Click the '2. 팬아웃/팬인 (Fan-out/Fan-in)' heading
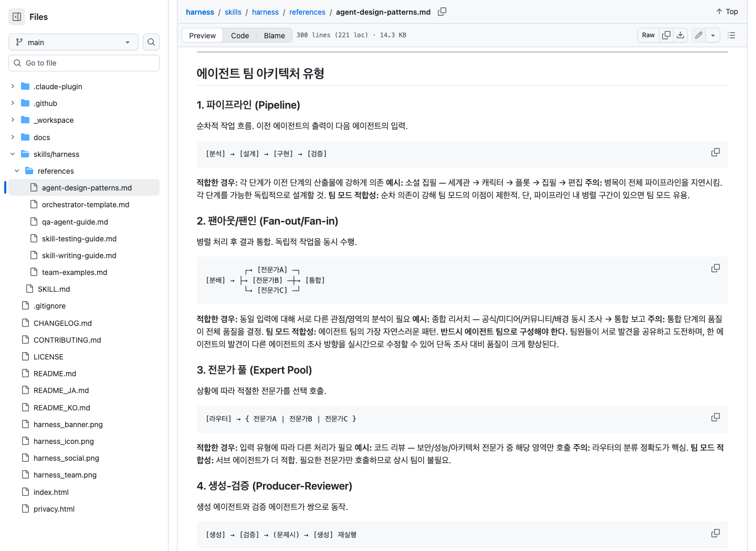The width and height of the screenshot is (756, 551). coord(267,220)
